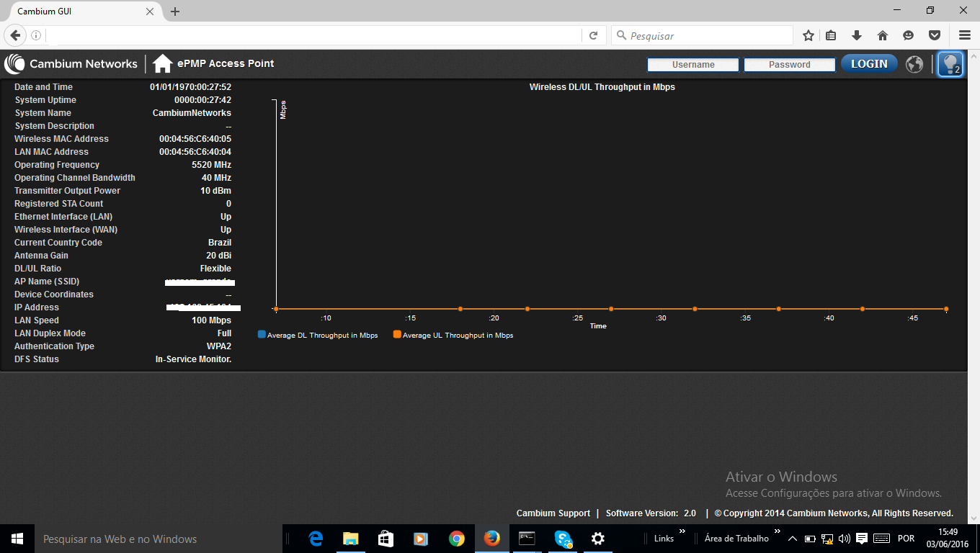The image size is (980, 553).
Task: Open the Firefox downloads arrow
Action: click(x=857, y=35)
